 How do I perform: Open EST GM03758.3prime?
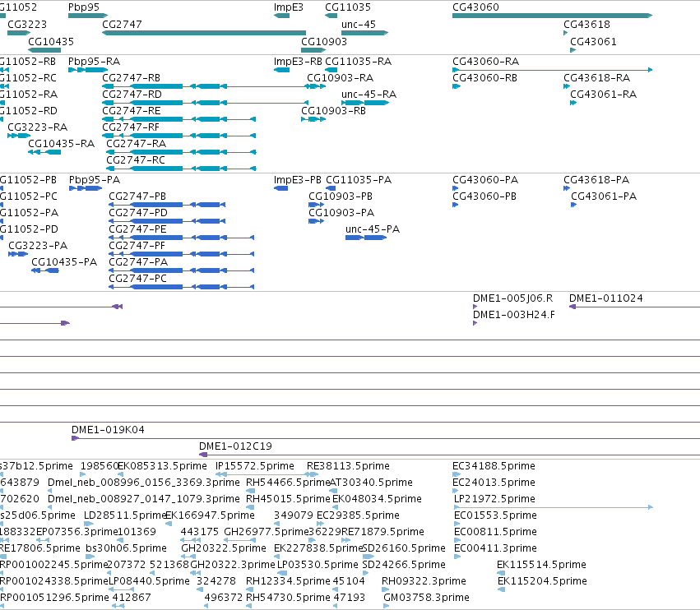427,598
